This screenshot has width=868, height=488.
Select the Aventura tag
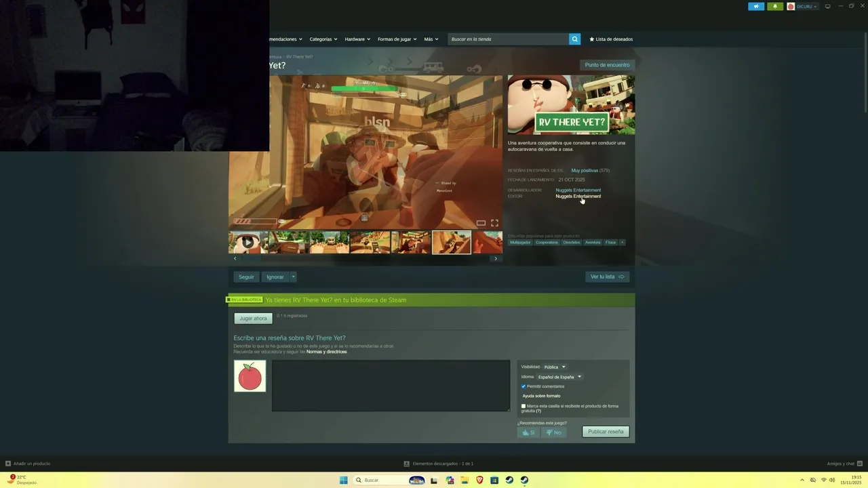click(x=593, y=242)
